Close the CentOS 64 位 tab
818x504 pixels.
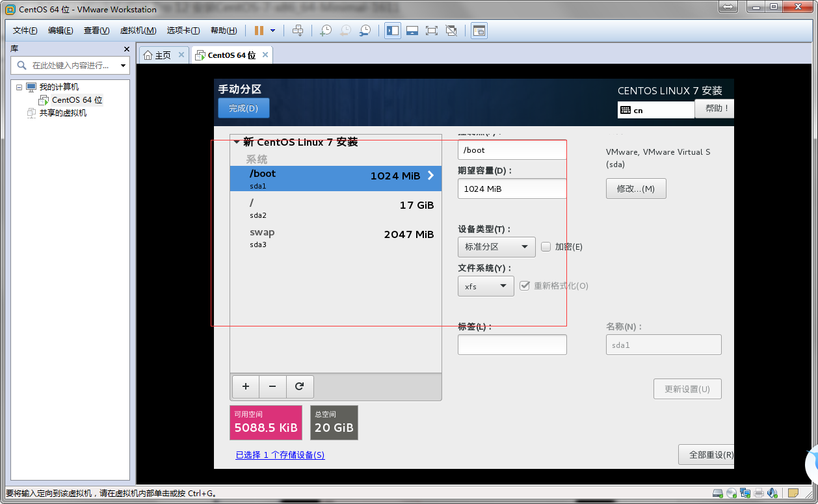pos(265,55)
